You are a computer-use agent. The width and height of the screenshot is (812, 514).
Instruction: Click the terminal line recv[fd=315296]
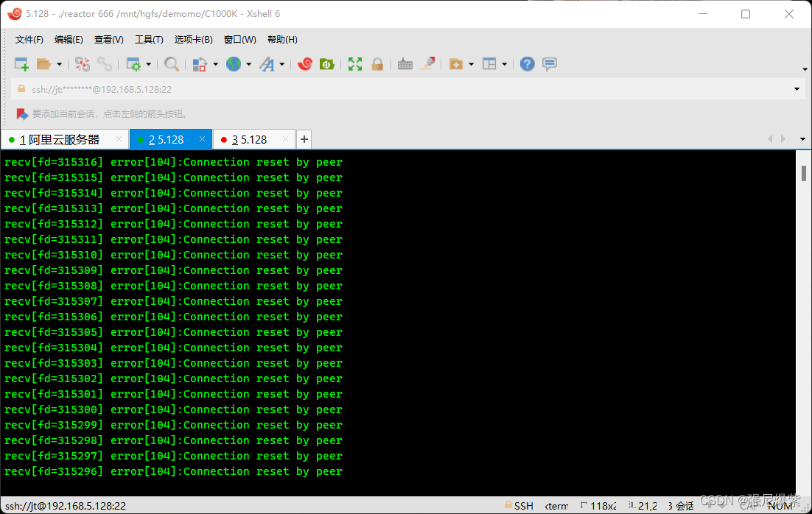tap(173, 471)
